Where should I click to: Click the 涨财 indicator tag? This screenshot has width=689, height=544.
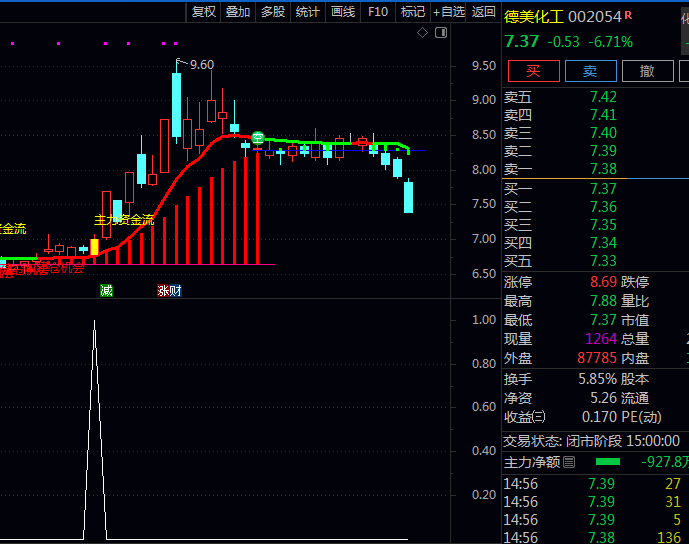click(169, 291)
